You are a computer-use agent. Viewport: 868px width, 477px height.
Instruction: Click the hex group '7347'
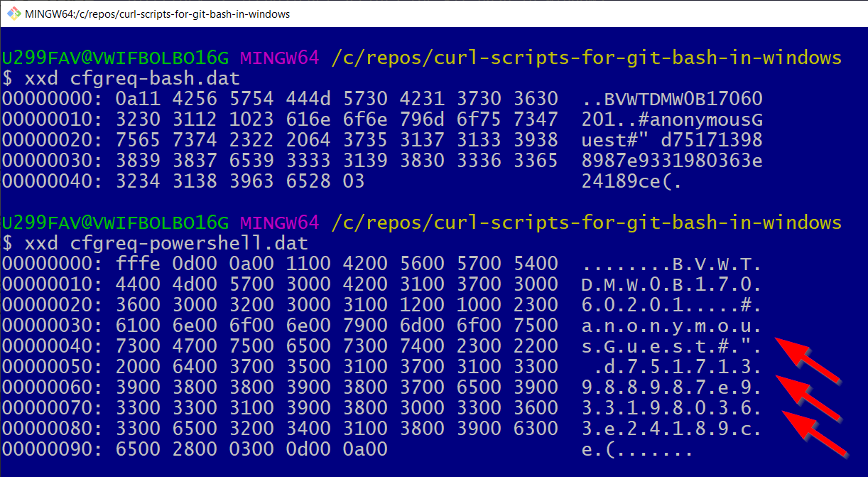click(536, 119)
